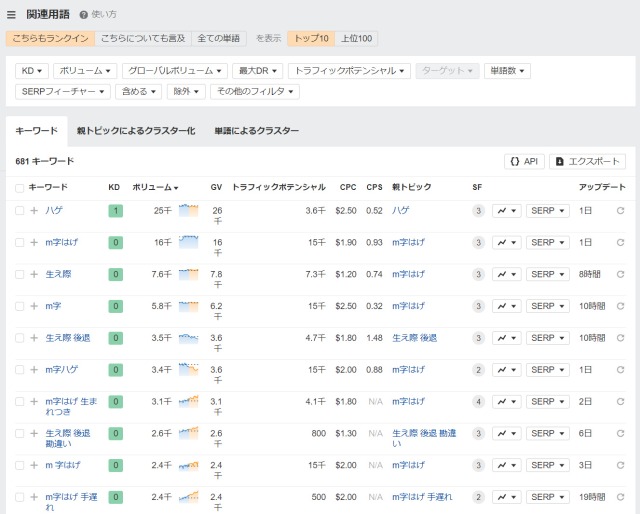
Task: Check the 生え際 後退 勘違い row checkbox
Action: [19, 434]
